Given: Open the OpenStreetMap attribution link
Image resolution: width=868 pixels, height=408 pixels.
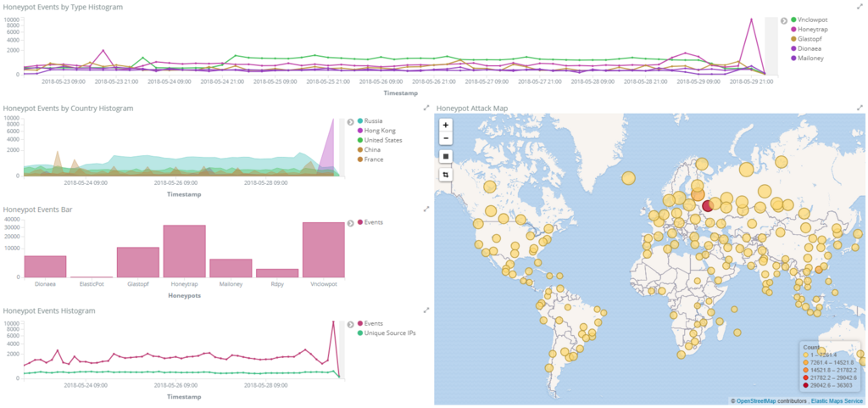Looking at the screenshot, I should pos(755,400).
